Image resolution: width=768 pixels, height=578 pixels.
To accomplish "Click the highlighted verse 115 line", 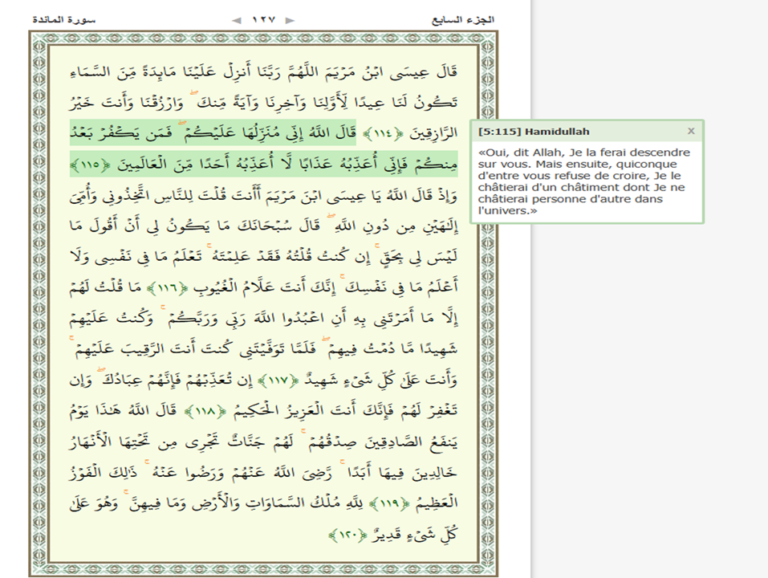I will [264, 164].
